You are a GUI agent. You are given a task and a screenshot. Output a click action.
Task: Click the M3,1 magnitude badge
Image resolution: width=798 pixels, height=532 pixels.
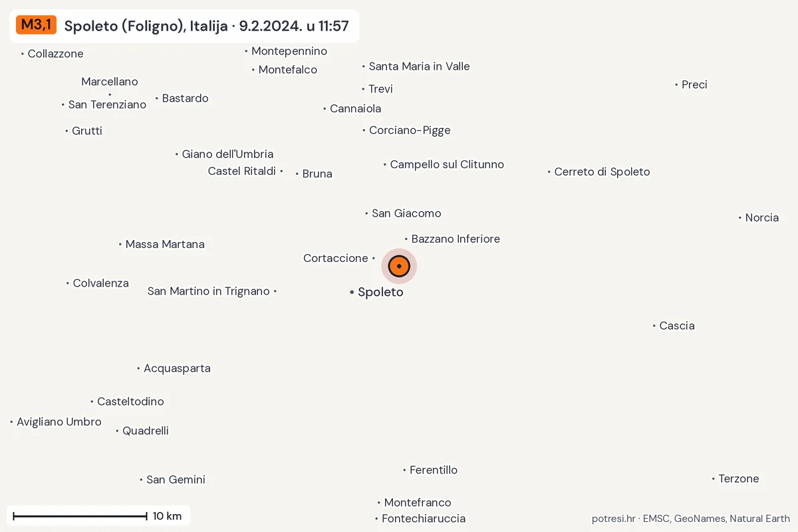37,25
